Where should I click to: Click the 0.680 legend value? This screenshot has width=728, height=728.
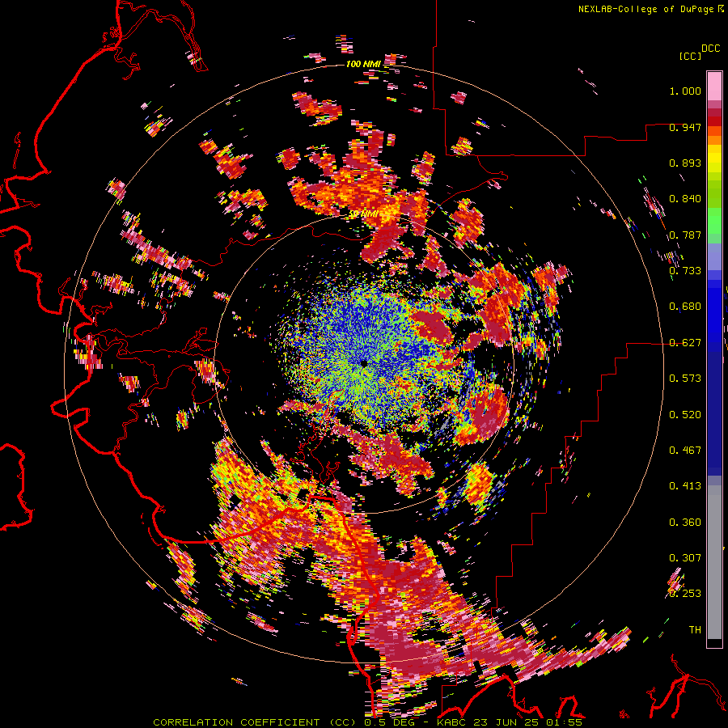pos(685,307)
